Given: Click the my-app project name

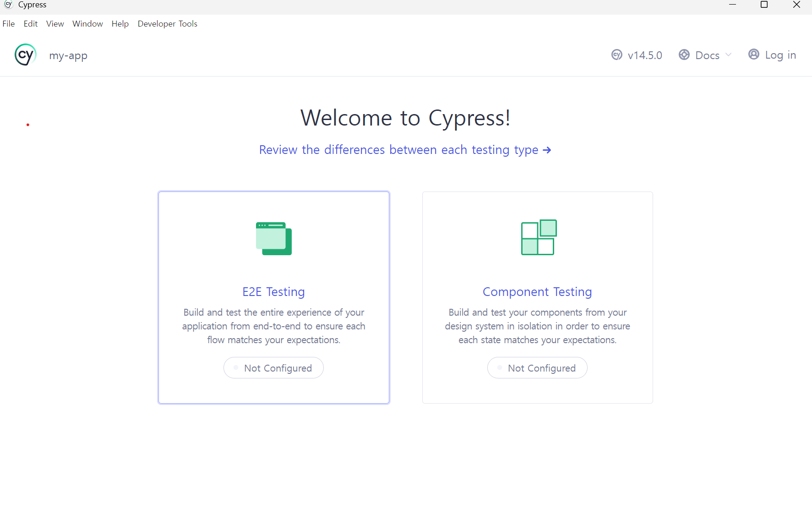Looking at the screenshot, I should [x=68, y=56].
